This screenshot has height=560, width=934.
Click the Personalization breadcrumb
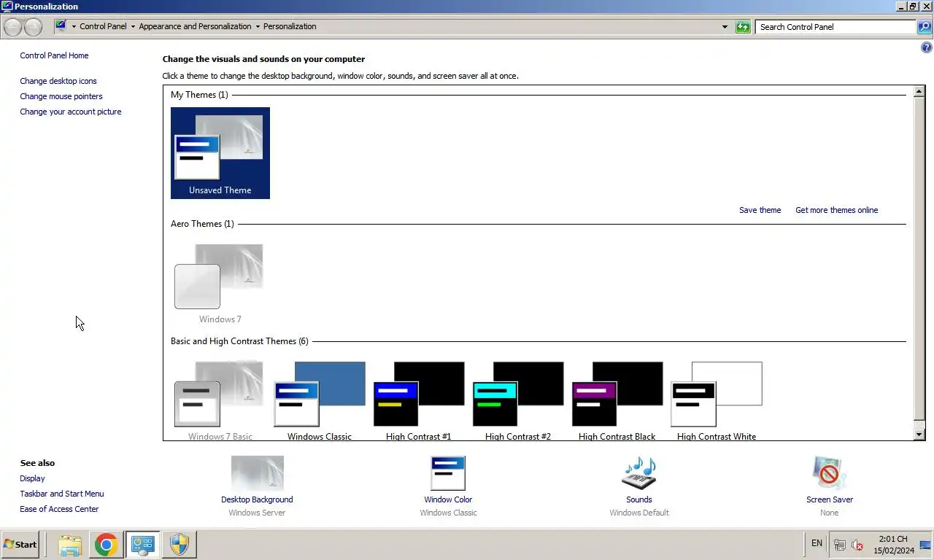tap(290, 26)
